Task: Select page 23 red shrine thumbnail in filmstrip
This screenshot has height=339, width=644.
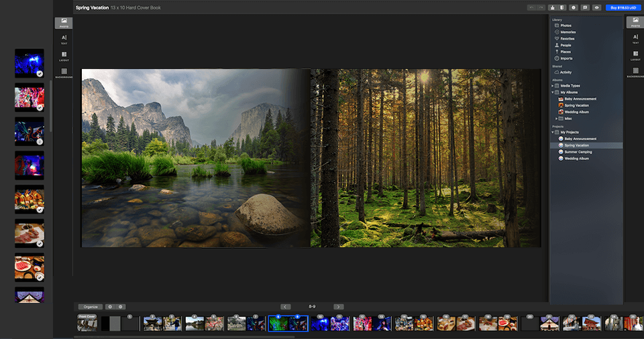Action: pos(592,324)
